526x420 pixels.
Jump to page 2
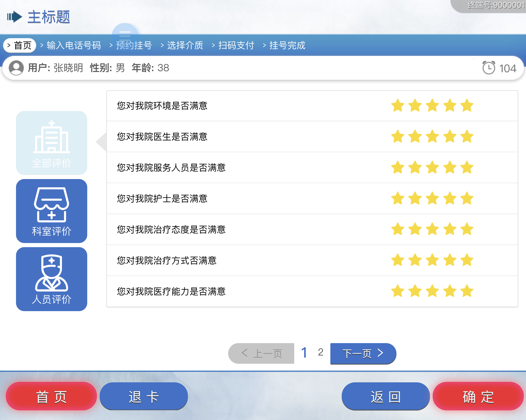(x=321, y=352)
